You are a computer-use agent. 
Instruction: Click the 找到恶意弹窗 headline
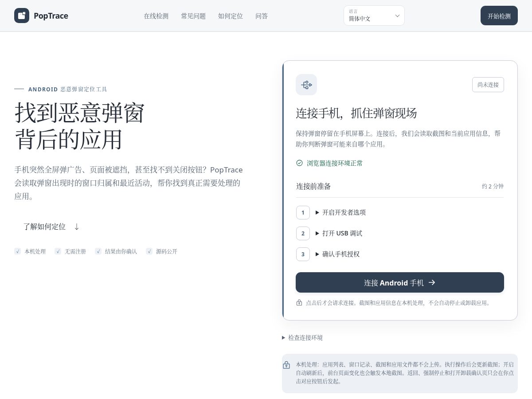coord(80,112)
